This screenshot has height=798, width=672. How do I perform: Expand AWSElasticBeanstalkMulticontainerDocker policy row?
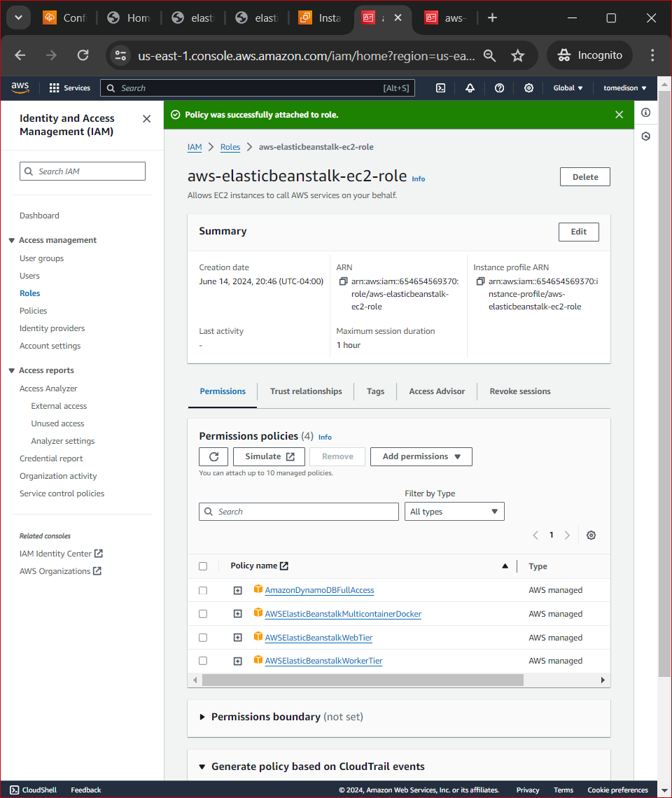pyautogui.click(x=238, y=614)
